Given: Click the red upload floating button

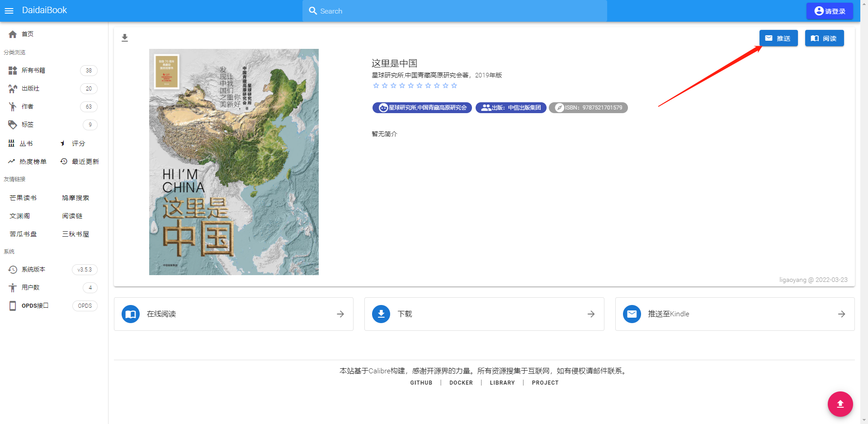Looking at the screenshot, I should (840, 404).
